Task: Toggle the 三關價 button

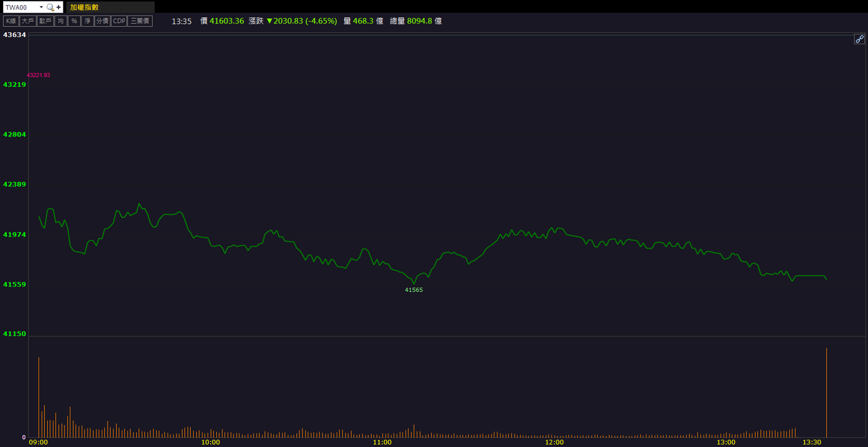Action: click(140, 21)
